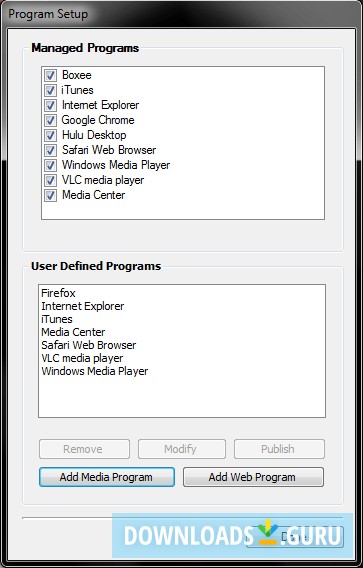
Task: Uncheck Internet Explorer in Managed Programs
Action: click(x=50, y=105)
